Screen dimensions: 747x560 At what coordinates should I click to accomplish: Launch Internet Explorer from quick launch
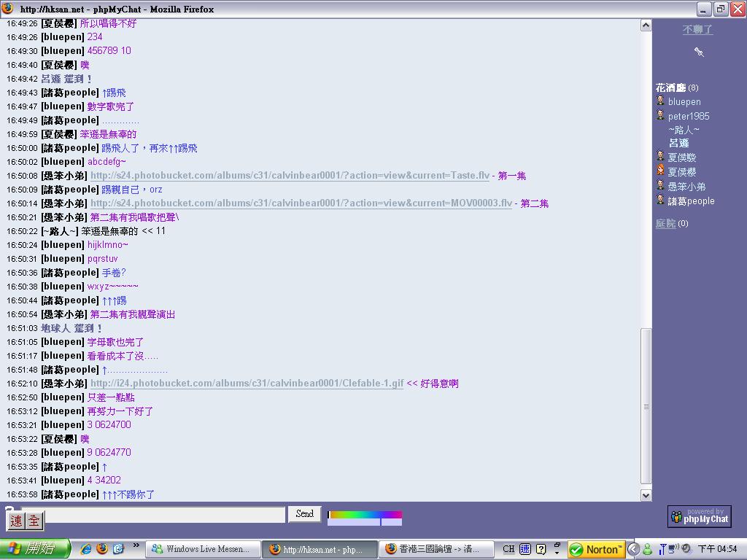tap(85, 549)
